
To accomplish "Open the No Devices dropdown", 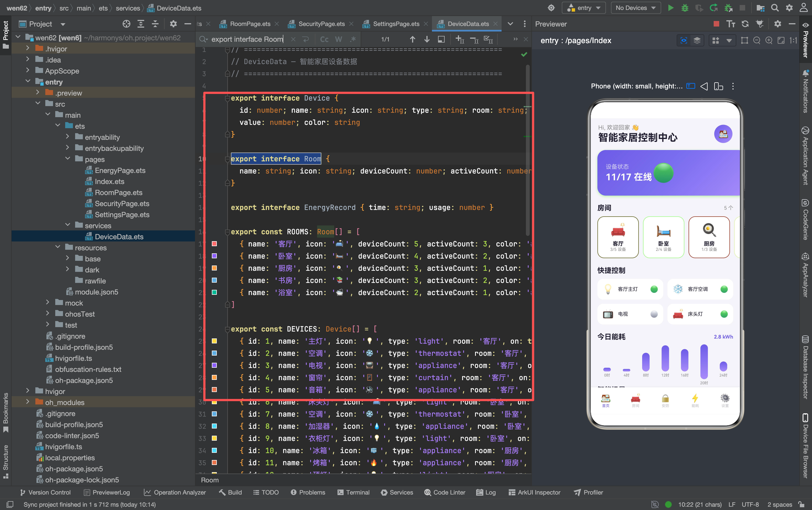I will (x=635, y=8).
